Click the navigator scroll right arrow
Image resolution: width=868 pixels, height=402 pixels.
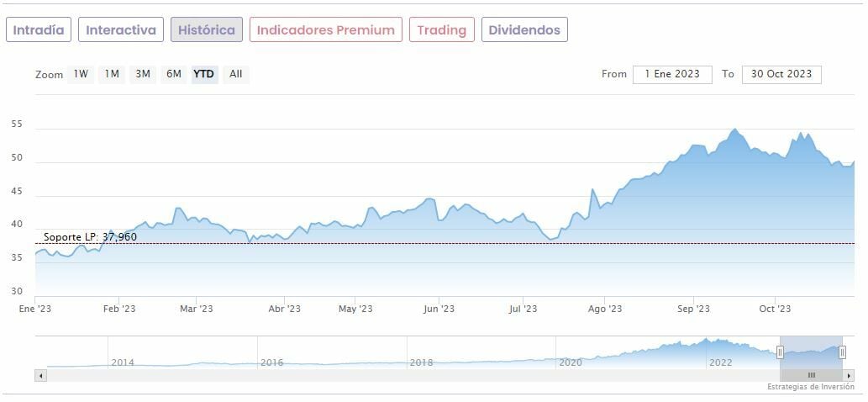click(x=850, y=375)
